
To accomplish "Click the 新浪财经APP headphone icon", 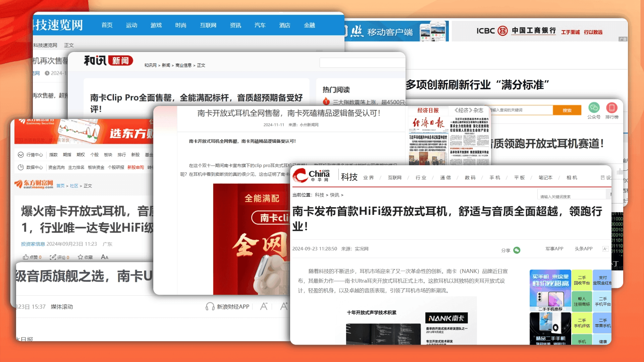I will [x=210, y=306].
